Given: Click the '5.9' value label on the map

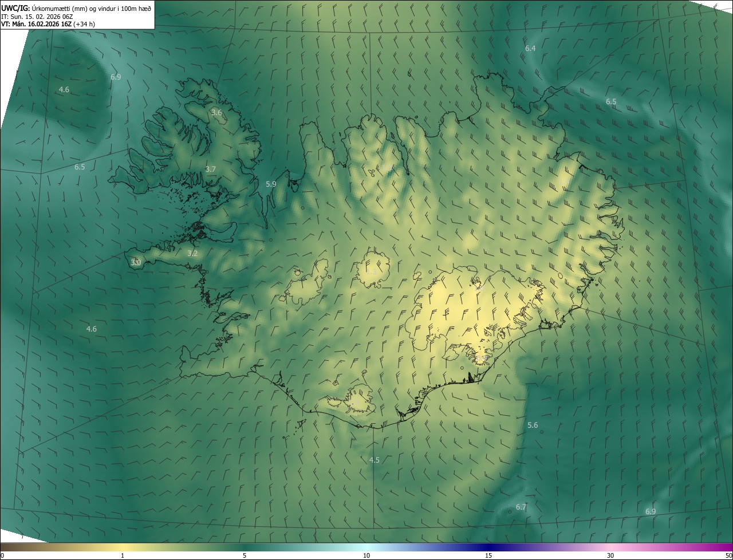Looking at the screenshot, I should pyautogui.click(x=271, y=184).
